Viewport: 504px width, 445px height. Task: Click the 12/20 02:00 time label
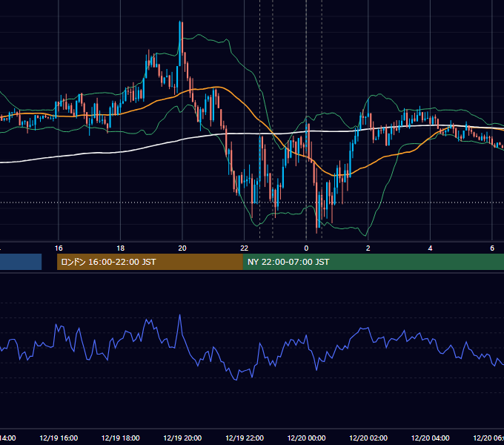coord(368,438)
